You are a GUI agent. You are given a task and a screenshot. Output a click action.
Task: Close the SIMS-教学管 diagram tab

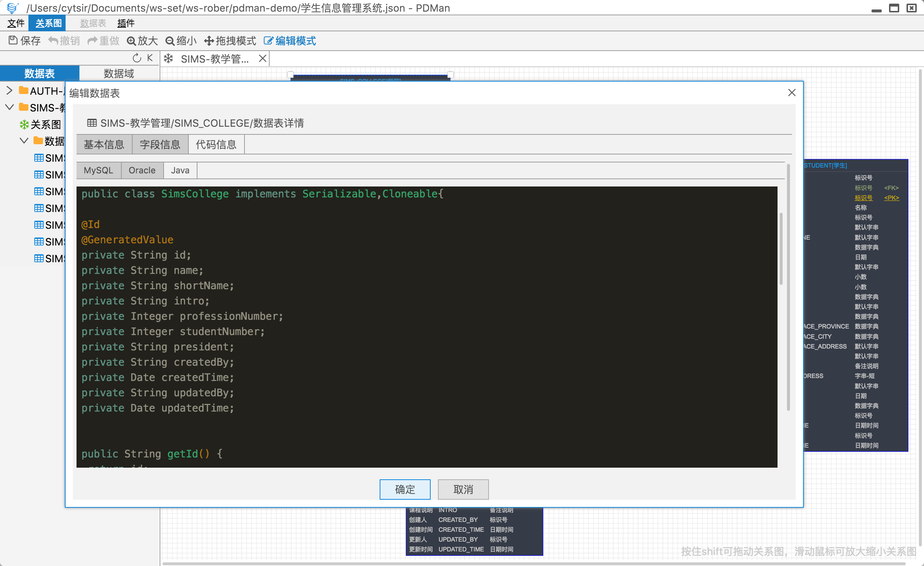pyautogui.click(x=262, y=59)
